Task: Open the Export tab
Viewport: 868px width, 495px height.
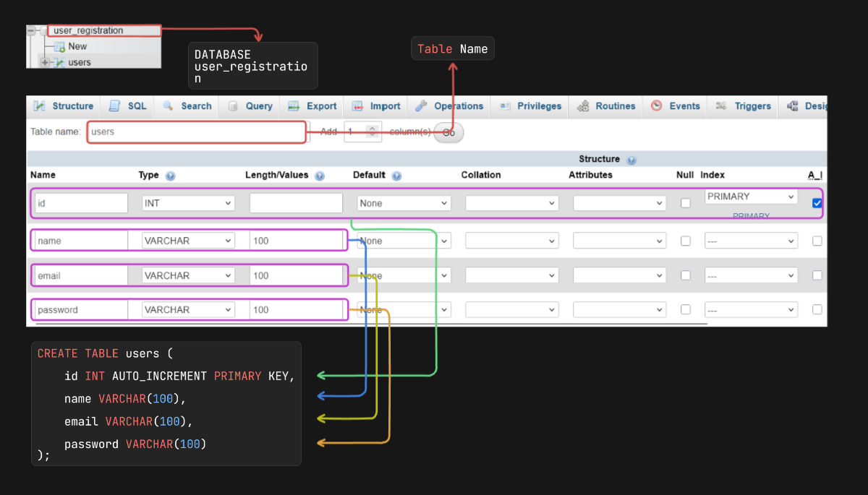Action: [x=312, y=106]
